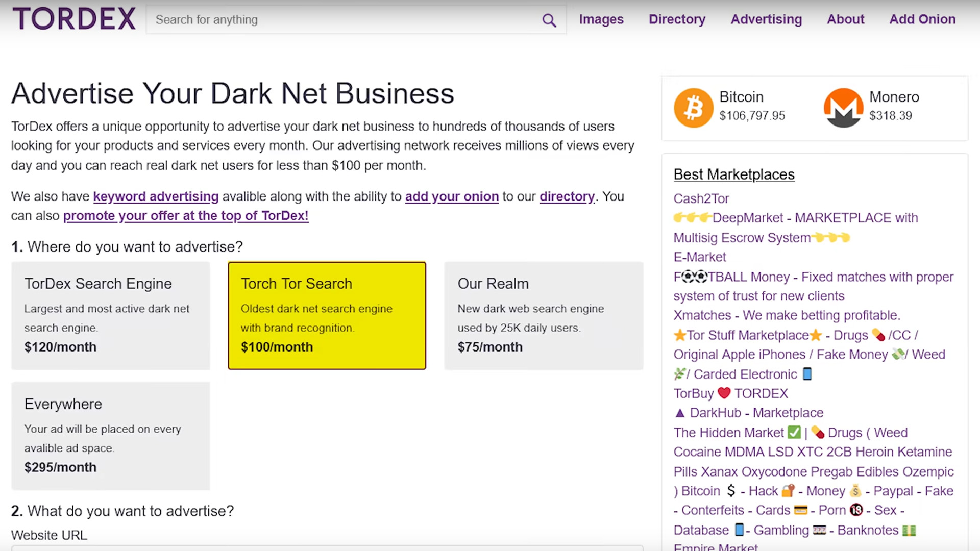Select the Our Realm ad option

tap(544, 315)
